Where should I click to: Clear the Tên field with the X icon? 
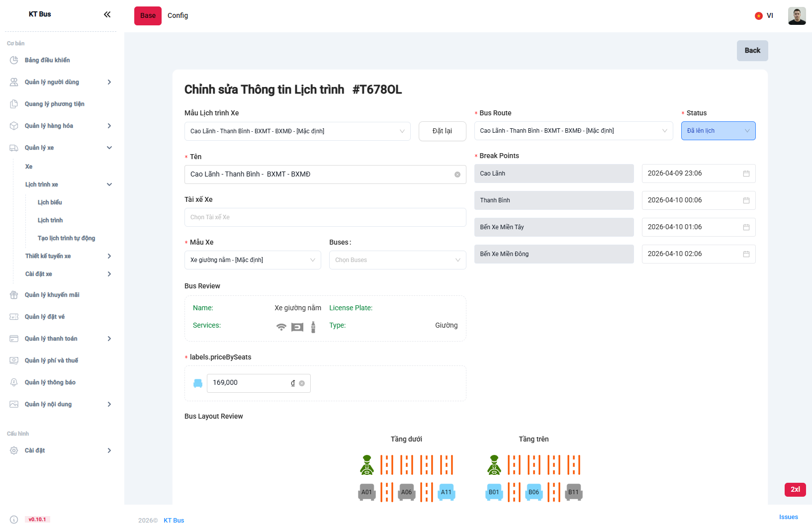457,175
